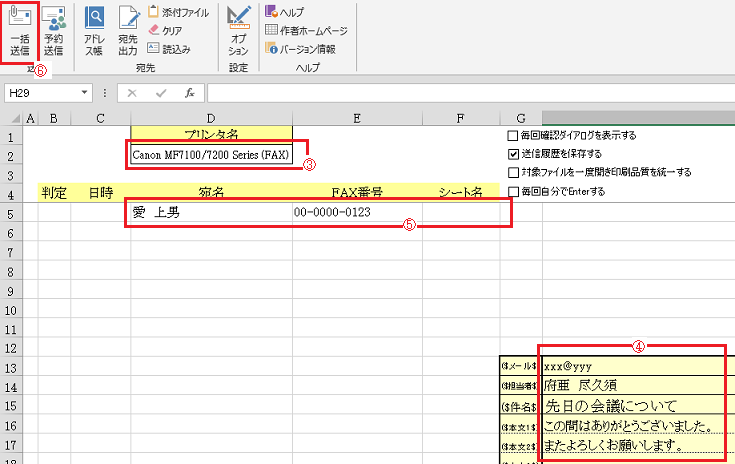Uncheck 送信履歴を保存する checkbox
Viewport: 735px width, 464px height.
(x=513, y=154)
